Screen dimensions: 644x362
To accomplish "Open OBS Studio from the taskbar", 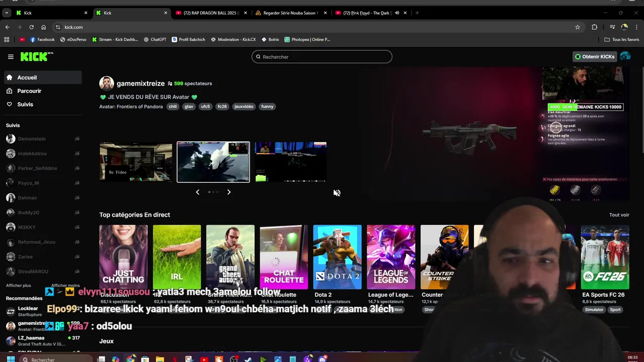I will tap(234, 359).
